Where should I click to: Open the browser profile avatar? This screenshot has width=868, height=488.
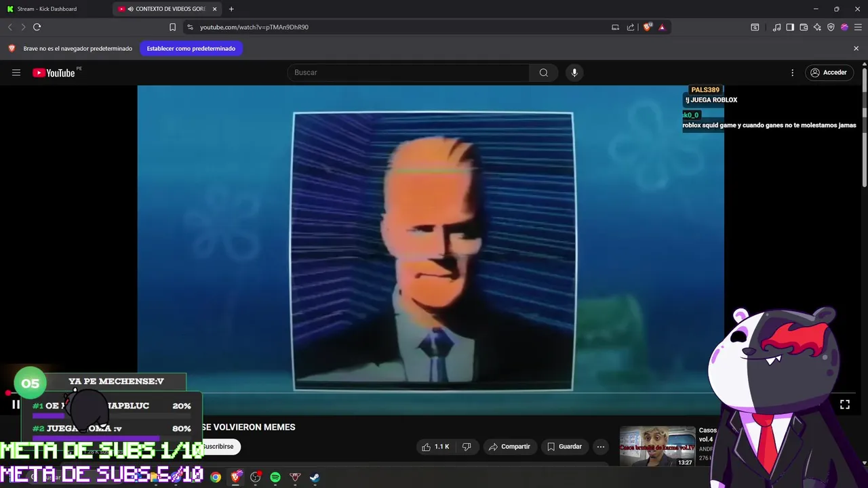pos(844,27)
